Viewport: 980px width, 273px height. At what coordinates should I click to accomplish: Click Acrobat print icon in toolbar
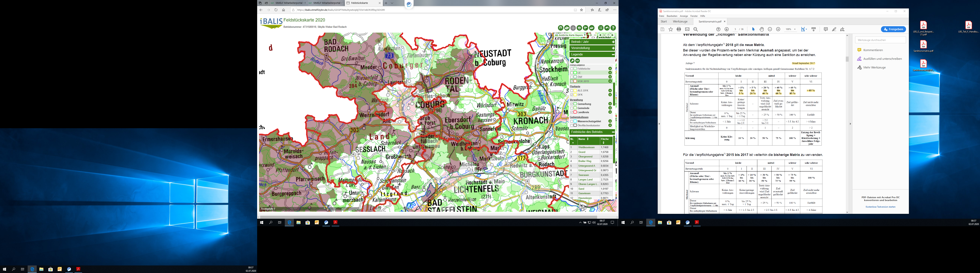pyautogui.click(x=679, y=29)
